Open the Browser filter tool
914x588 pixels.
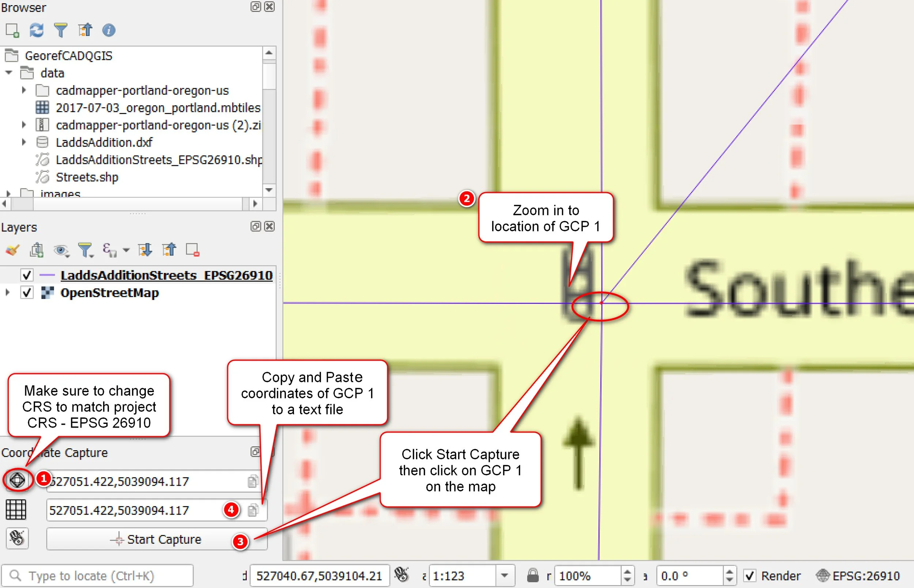coord(61,30)
